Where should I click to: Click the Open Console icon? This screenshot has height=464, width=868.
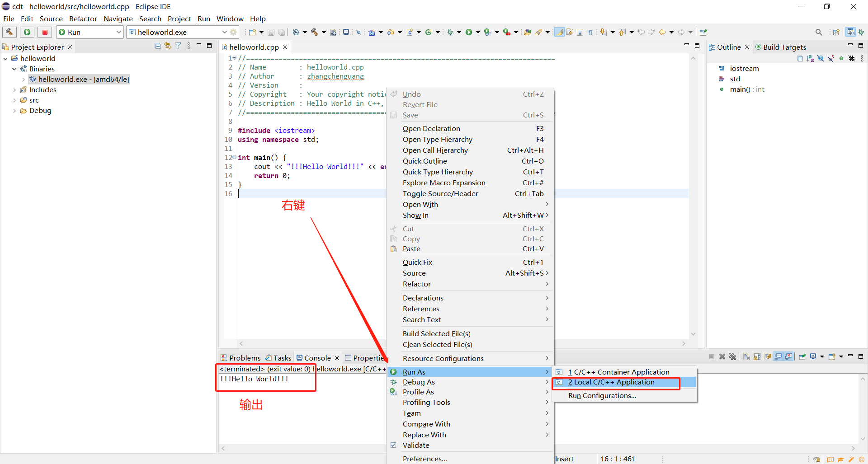coord(832,356)
